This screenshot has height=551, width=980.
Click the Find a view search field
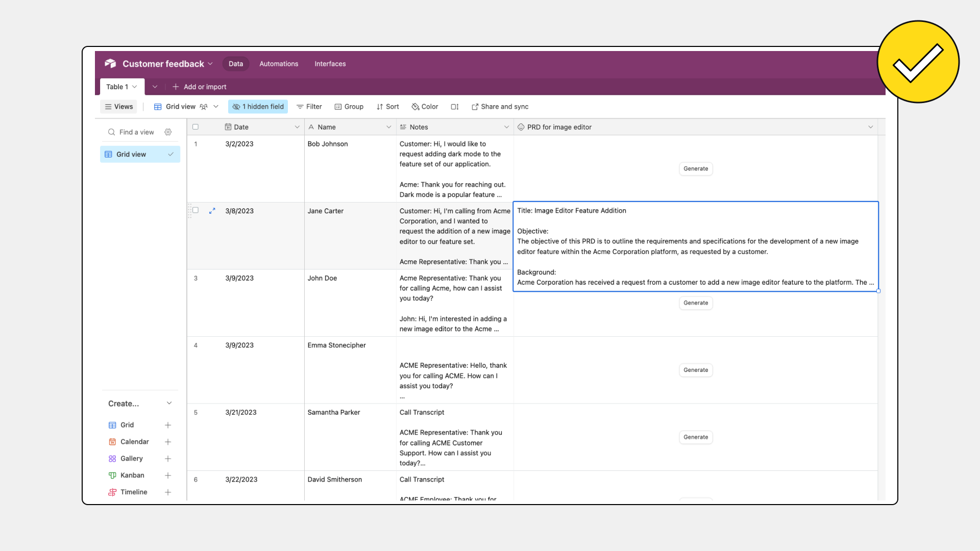coord(136,132)
